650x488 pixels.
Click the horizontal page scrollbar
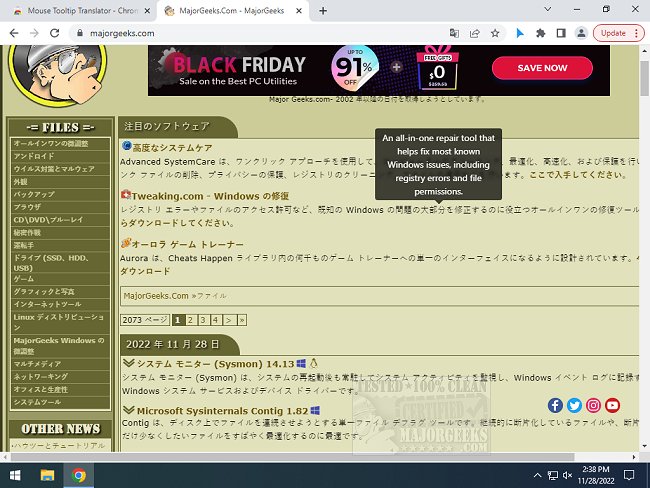(x=292, y=457)
